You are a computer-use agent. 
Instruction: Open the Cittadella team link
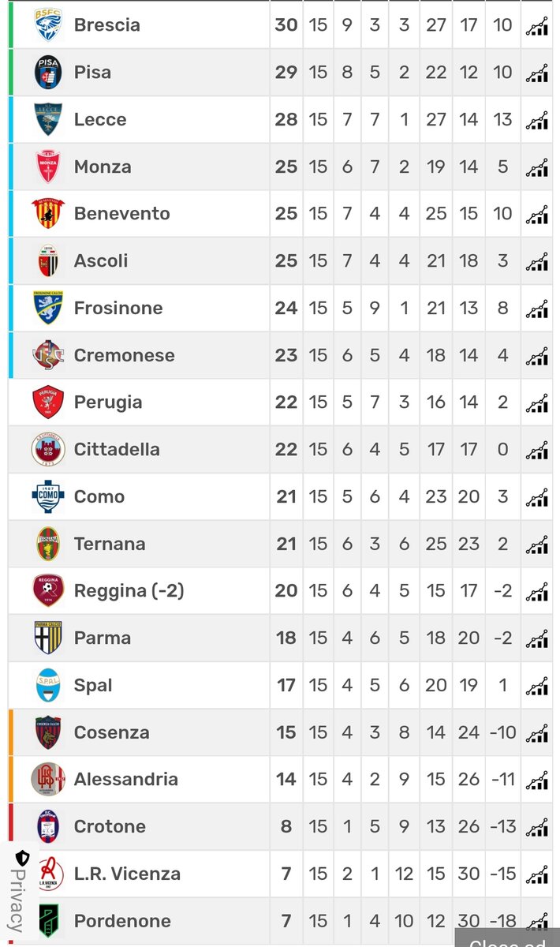click(117, 450)
